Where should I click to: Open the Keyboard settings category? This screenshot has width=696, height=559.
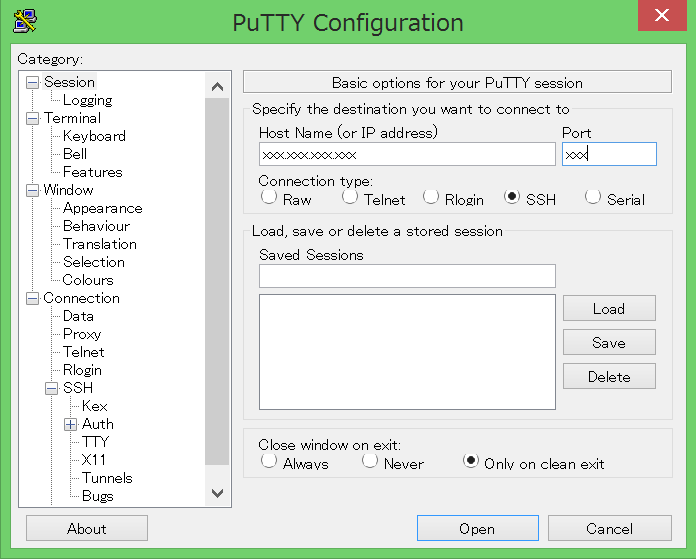click(x=94, y=136)
